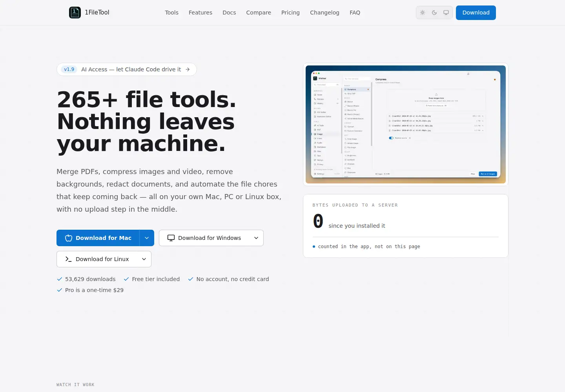Click the checkmark beside Pro is a one-time
565x392 pixels.
point(60,290)
